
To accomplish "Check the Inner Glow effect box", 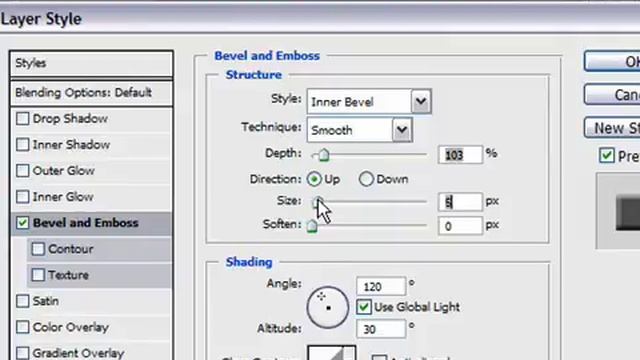I will pyautogui.click(x=22, y=197).
